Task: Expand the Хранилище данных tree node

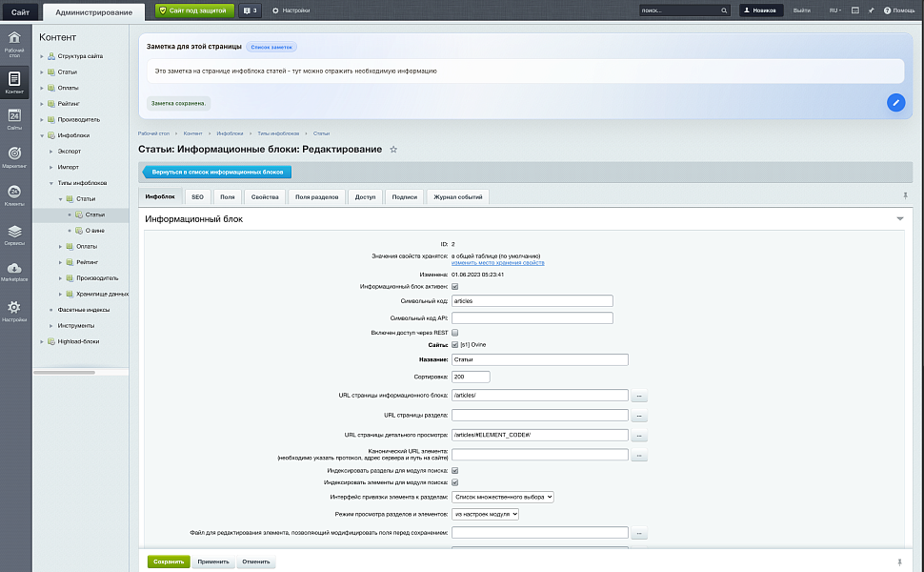Action: point(60,295)
